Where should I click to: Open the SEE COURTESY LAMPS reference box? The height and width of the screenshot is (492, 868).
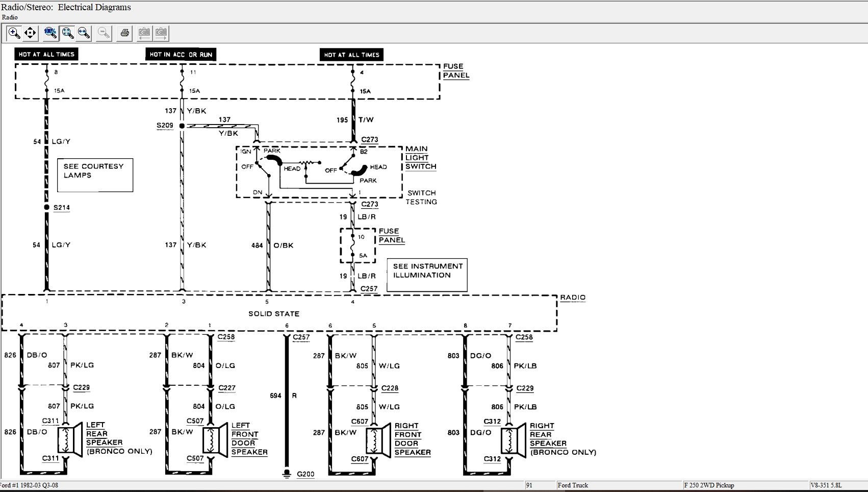tap(95, 175)
